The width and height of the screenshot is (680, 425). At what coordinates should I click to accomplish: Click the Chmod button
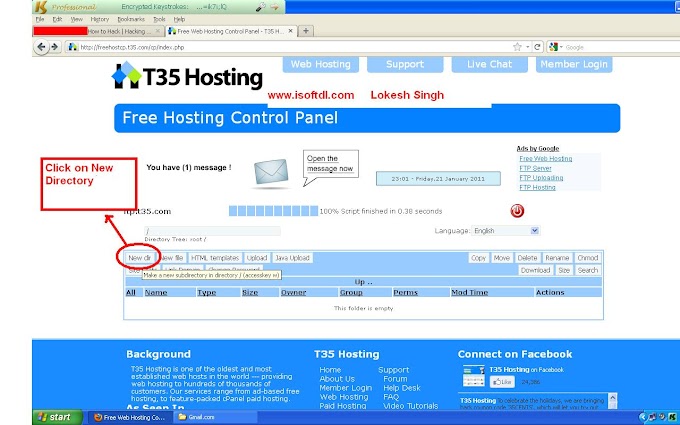click(588, 258)
